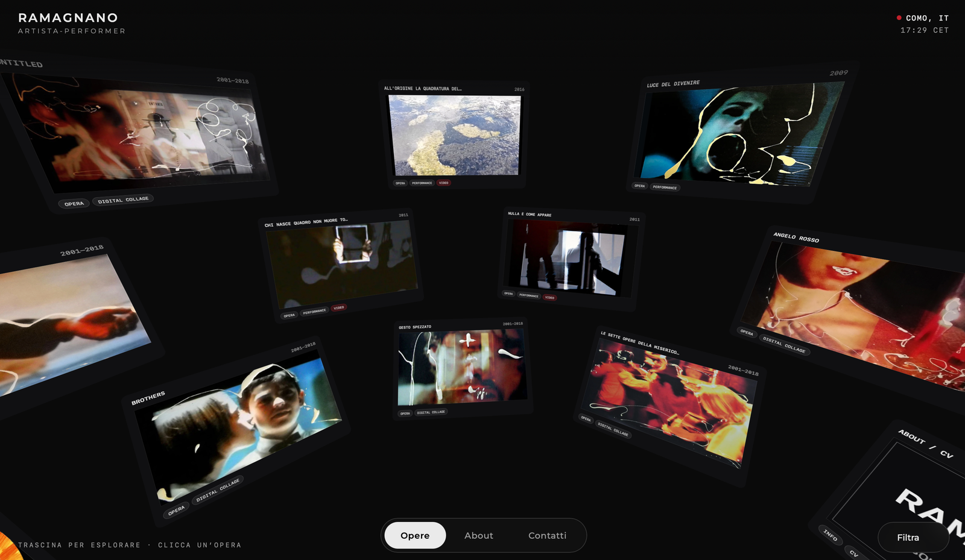Select the Opere tab
The width and height of the screenshot is (965, 560).
pos(415,535)
